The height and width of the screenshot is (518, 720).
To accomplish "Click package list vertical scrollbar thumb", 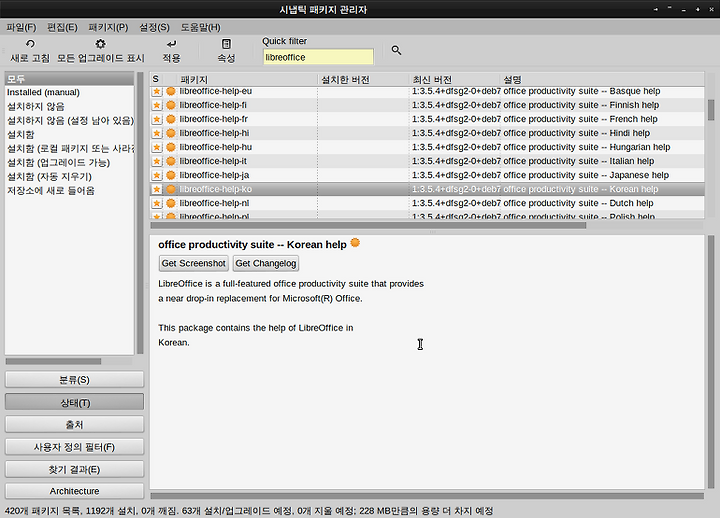I will click(711, 110).
